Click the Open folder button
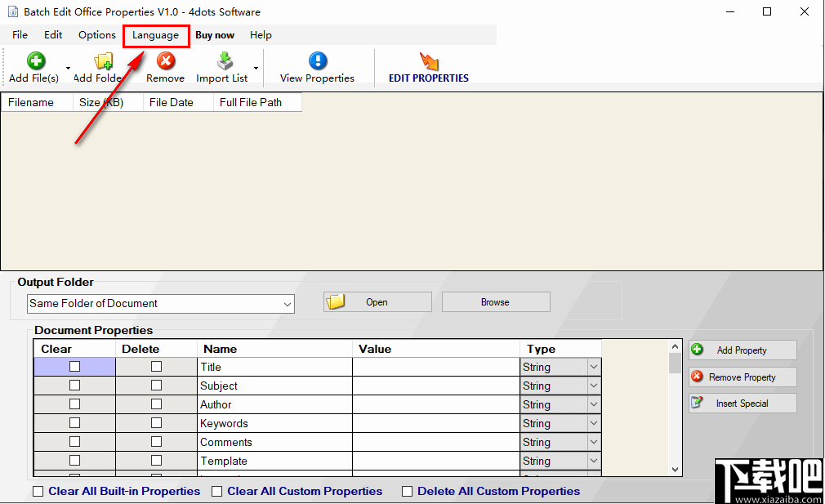The height and width of the screenshot is (504, 825). tap(377, 301)
